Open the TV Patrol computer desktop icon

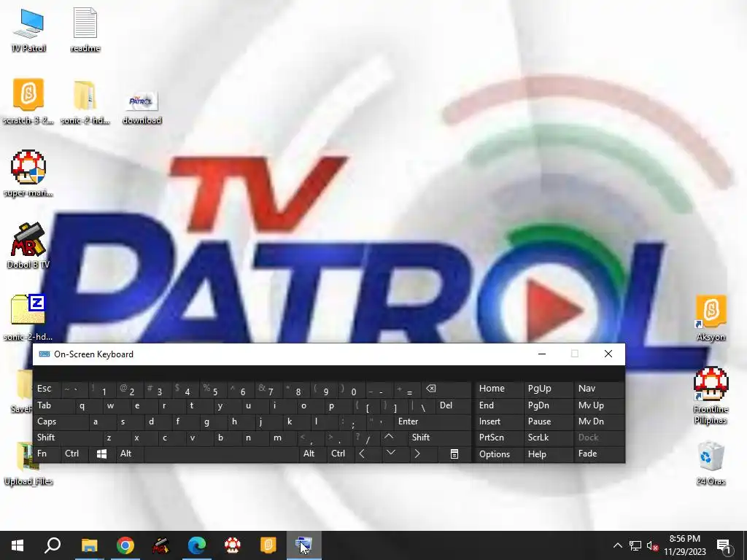point(28,29)
